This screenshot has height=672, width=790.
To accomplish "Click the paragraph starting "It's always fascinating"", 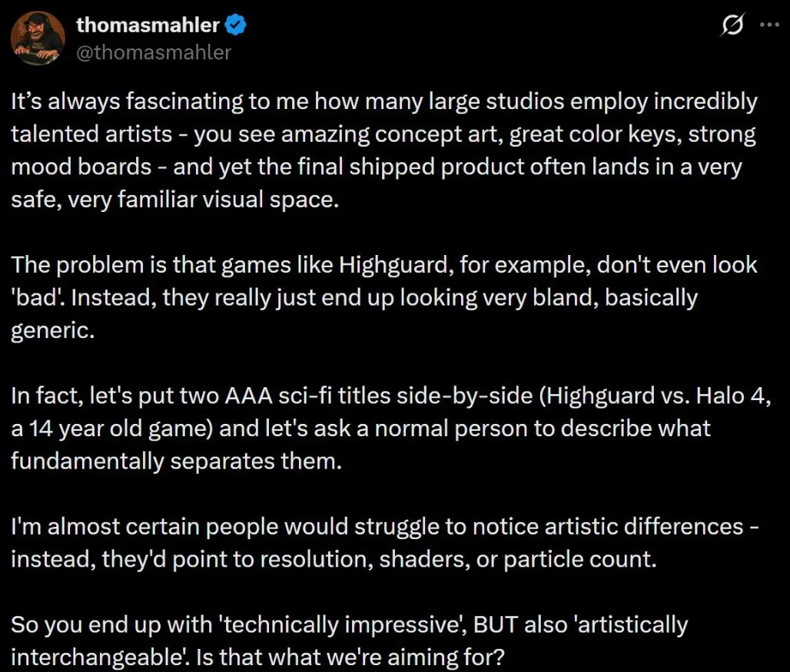I will (x=384, y=151).
